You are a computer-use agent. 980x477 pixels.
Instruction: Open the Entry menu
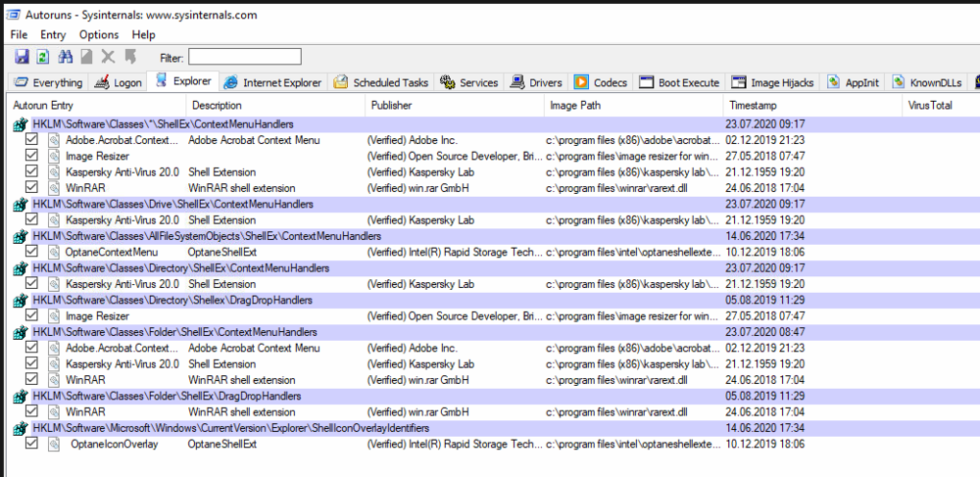click(53, 34)
